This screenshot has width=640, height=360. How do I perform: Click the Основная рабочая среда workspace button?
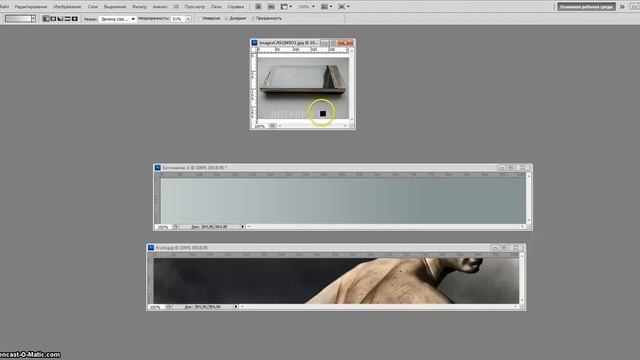(x=586, y=7)
